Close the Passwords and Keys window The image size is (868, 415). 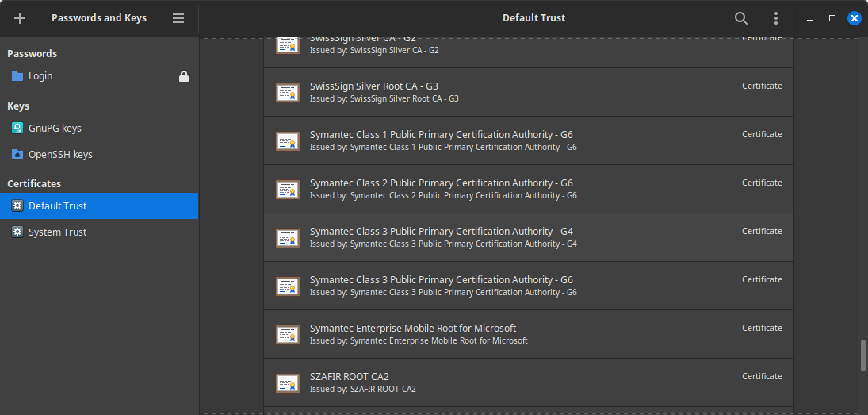pos(855,18)
